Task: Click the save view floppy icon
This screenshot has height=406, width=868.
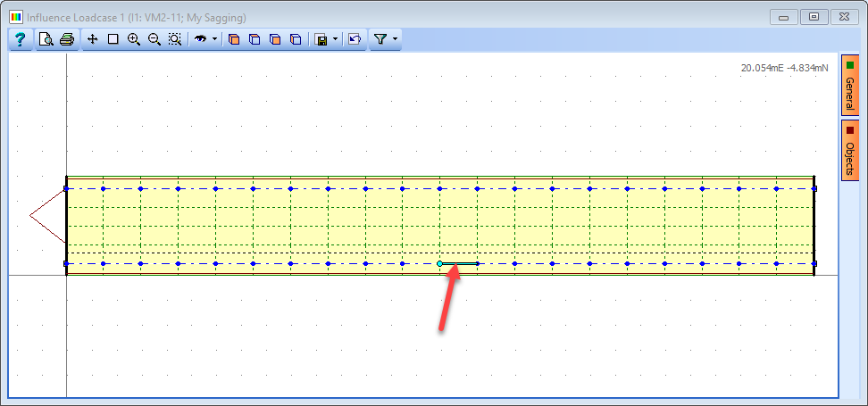Action: coord(321,40)
